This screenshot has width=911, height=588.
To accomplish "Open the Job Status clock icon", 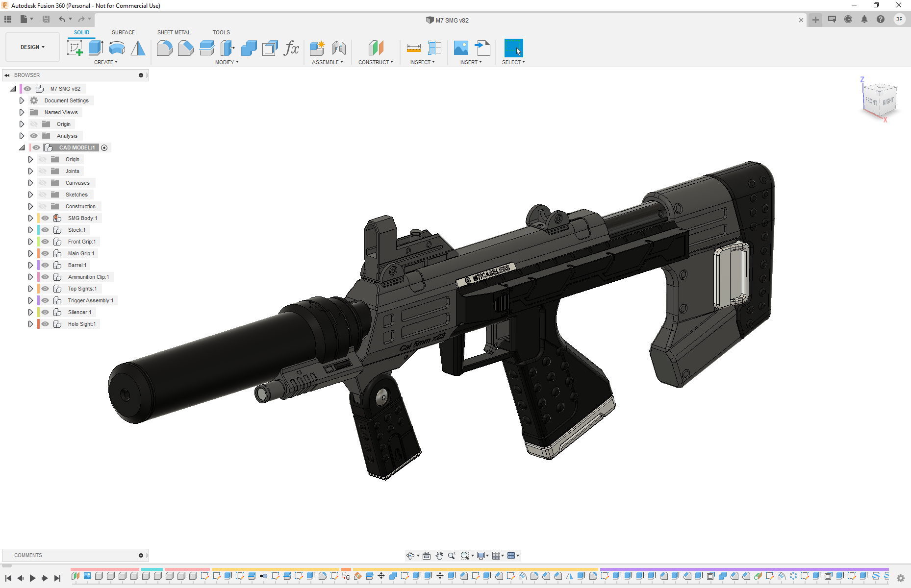I will tap(848, 20).
